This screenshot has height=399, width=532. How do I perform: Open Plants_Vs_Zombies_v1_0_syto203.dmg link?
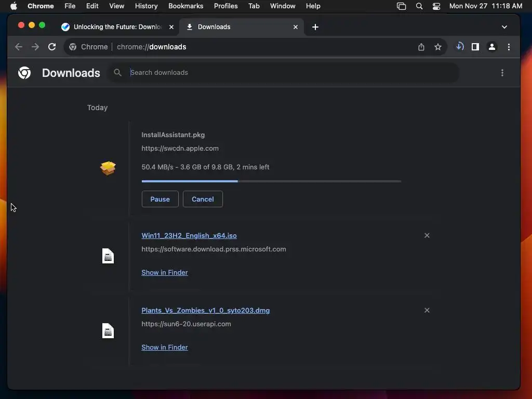206,311
